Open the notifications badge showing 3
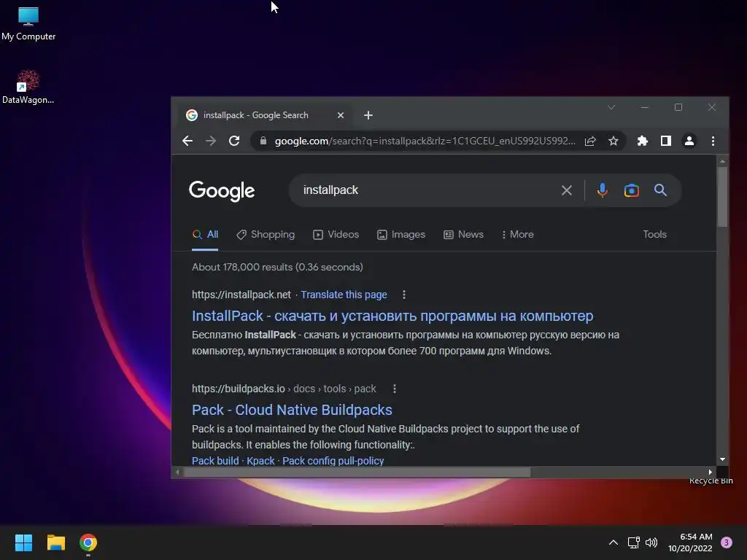The height and width of the screenshot is (560, 747). click(x=726, y=542)
